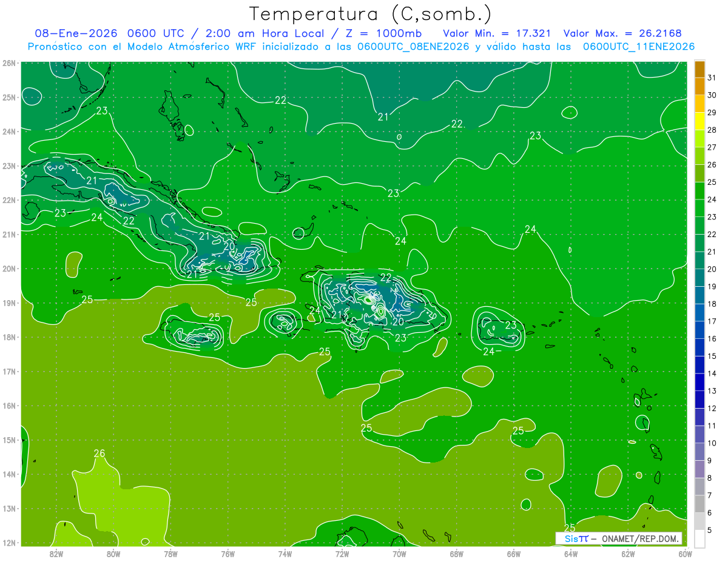Screen dimensions: 728x562
Task: Click the 'Valor Max. = 26.2168' readout
Action: pos(622,33)
